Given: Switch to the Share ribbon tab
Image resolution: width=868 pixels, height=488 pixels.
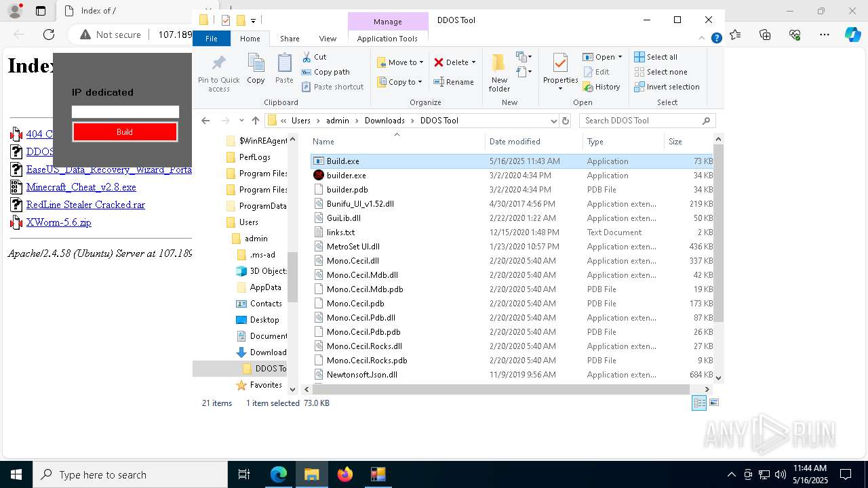Looking at the screenshot, I should click(x=290, y=39).
